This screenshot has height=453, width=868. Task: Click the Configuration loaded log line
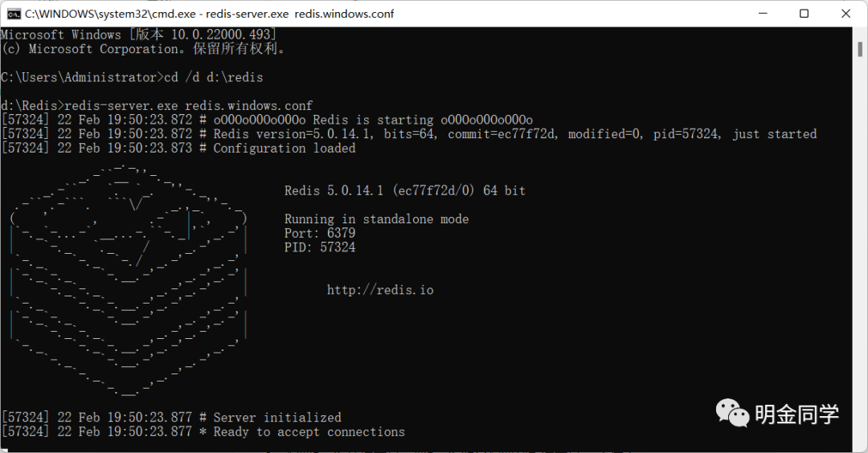[x=284, y=149]
